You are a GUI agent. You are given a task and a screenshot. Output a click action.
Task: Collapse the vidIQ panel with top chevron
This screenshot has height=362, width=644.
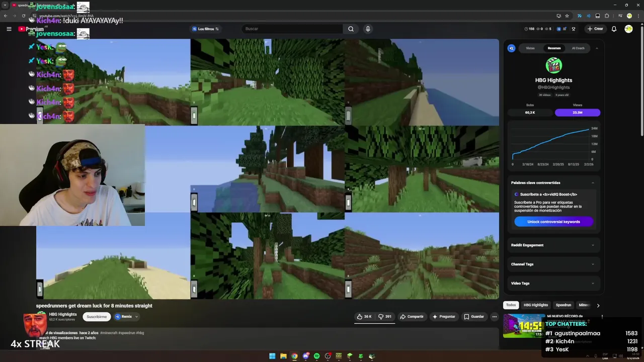coord(597,48)
